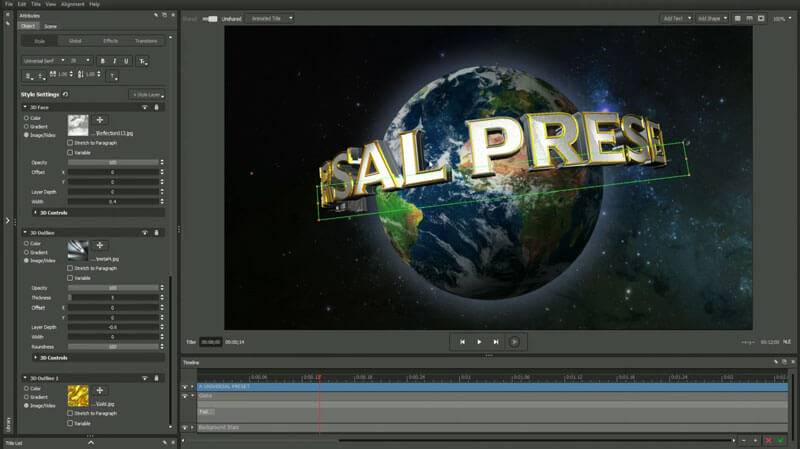Switch to the Scene tab
Image resolution: width=800 pixels, height=449 pixels.
point(50,26)
